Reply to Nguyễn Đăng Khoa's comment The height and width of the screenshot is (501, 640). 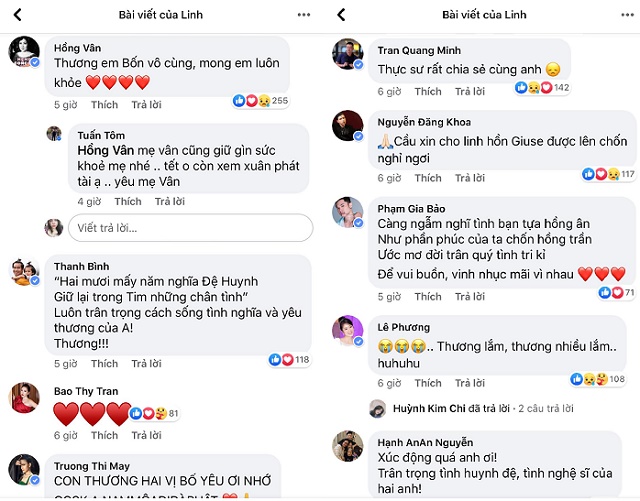tap(470, 178)
